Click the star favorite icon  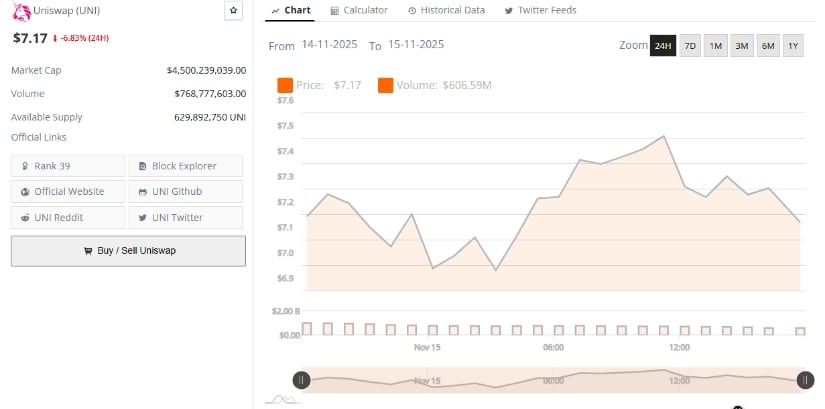click(233, 11)
